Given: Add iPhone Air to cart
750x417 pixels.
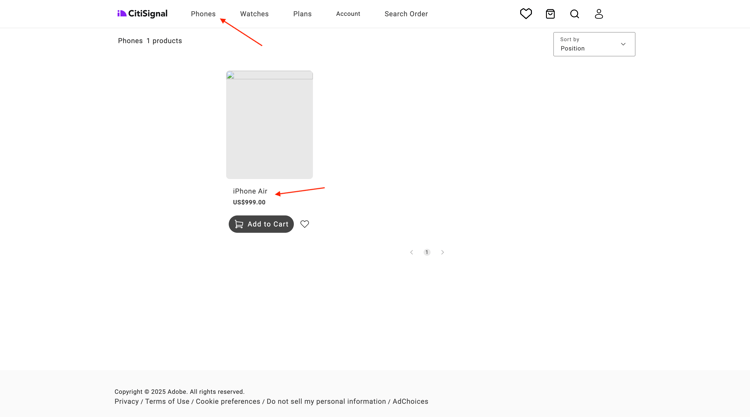Looking at the screenshot, I should (261, 224).
